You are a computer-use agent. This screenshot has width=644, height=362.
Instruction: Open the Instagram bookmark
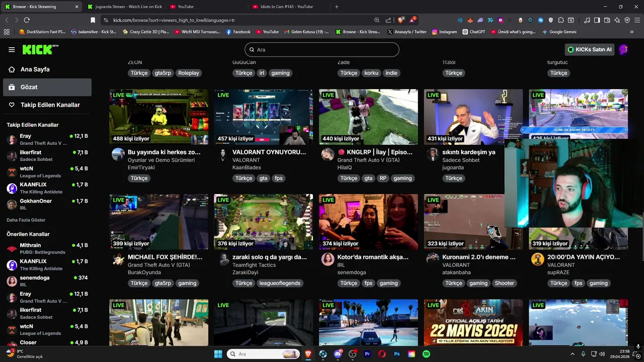coord(444,32)
